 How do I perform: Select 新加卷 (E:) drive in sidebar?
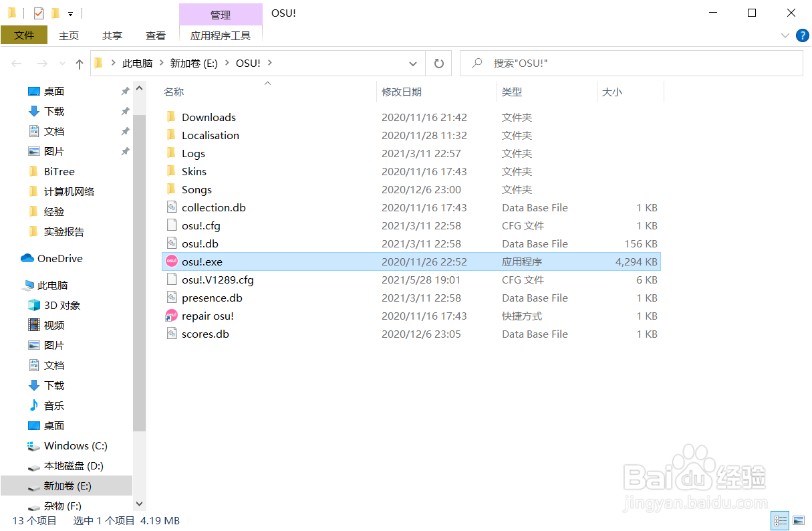coord(66,486)
